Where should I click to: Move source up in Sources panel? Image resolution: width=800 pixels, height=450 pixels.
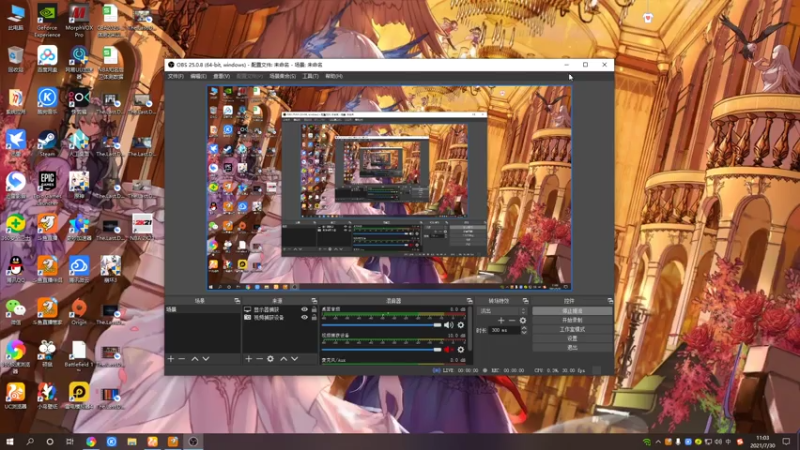[284, 359]
